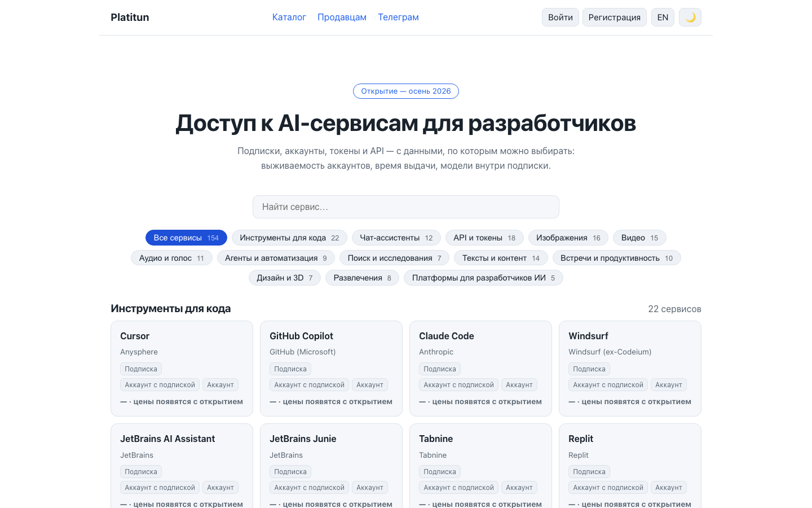812x508 pixels.
Task: Show the Изображения category
Action: [568, 238]
